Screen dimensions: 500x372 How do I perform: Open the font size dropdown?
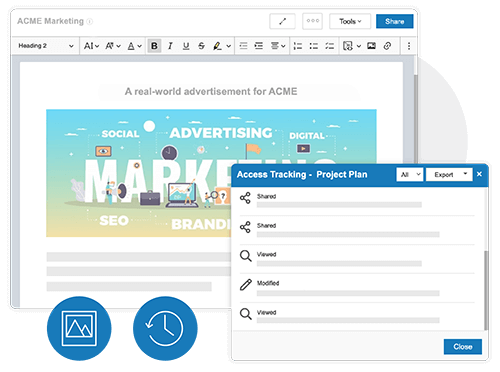(x=113, y=46)
